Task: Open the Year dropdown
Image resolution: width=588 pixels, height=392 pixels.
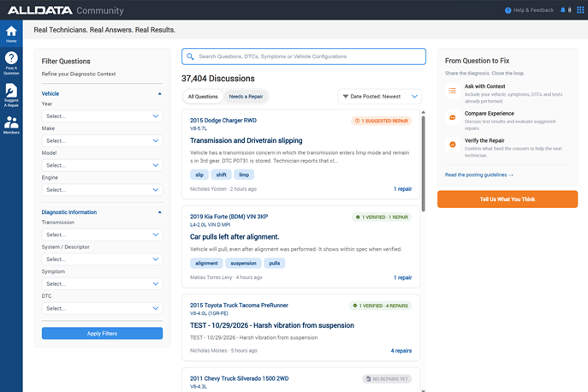Action: (102, 116)
